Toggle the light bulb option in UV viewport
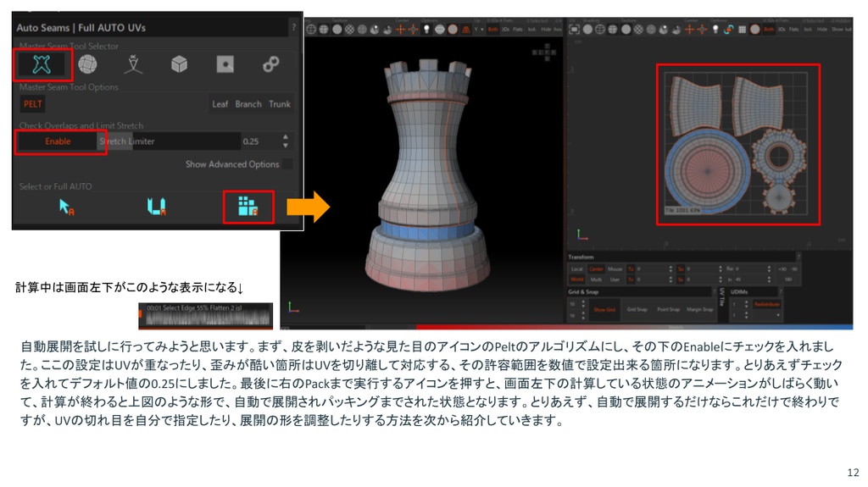Screen dimensions: 868x487 pos(715,30)
